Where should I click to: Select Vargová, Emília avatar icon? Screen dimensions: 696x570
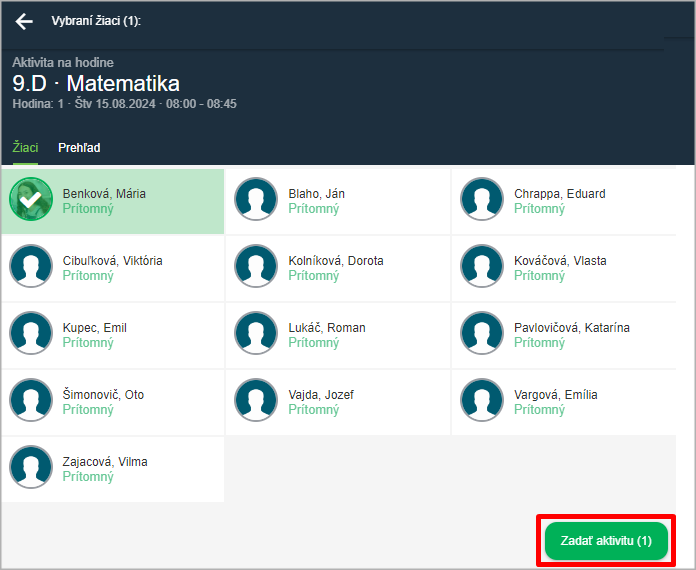pos(482,400)
